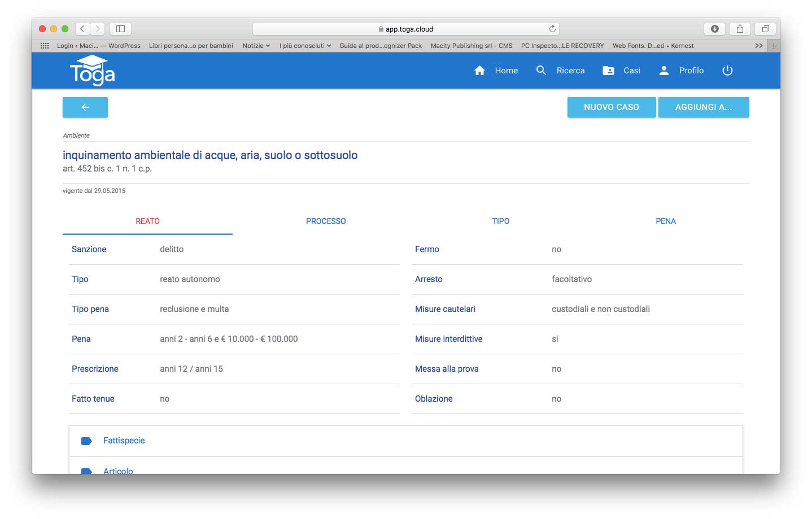
Task: Click Safari's back navigation arrow
Action: click(82, 28)
